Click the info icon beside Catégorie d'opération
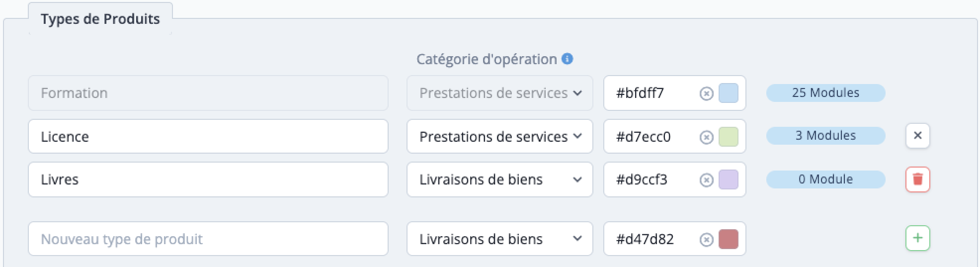Screen dimensions: 980x267 tap(567, 59)
